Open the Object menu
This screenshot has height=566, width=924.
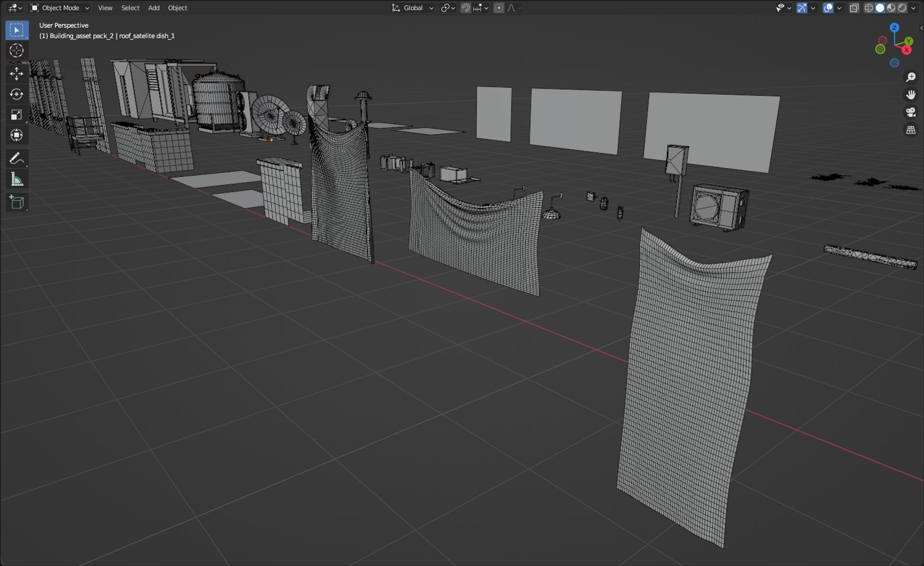tap(178, 8)
